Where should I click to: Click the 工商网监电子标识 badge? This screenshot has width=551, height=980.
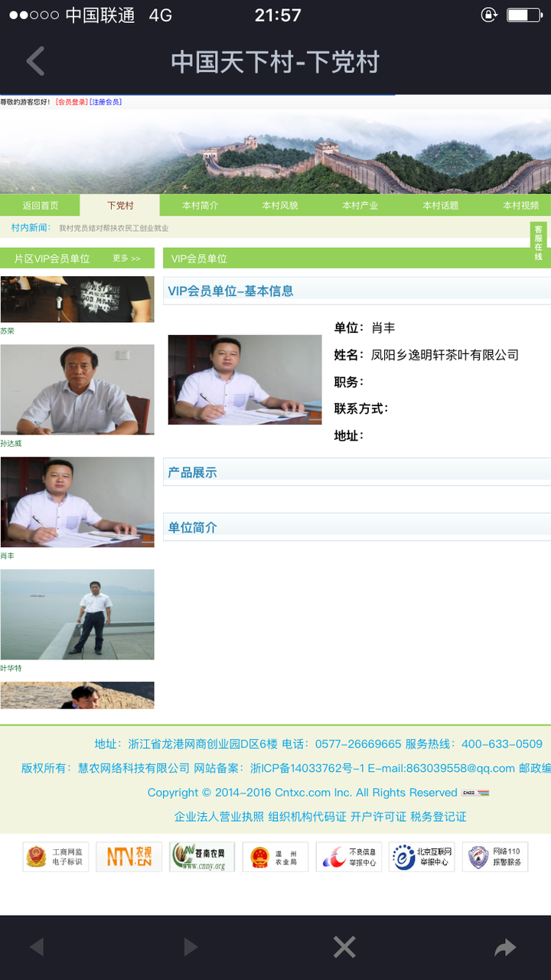[56, 857]
